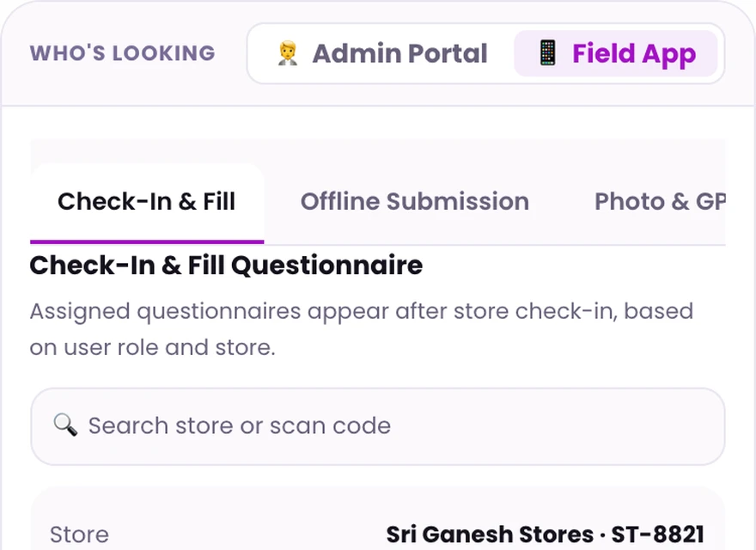This screenshot has height=550, width=756.
Task: Click the Field App phone icon
Action: point(548,53)
